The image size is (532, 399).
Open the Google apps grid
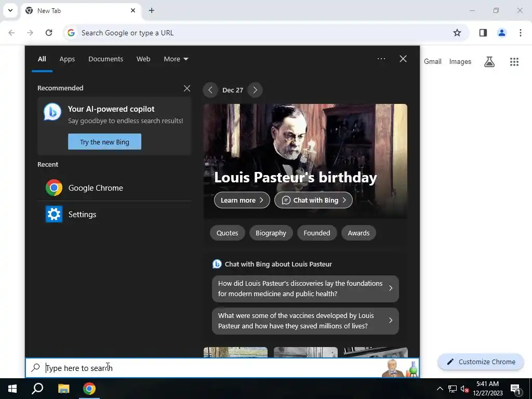(514, 62)
